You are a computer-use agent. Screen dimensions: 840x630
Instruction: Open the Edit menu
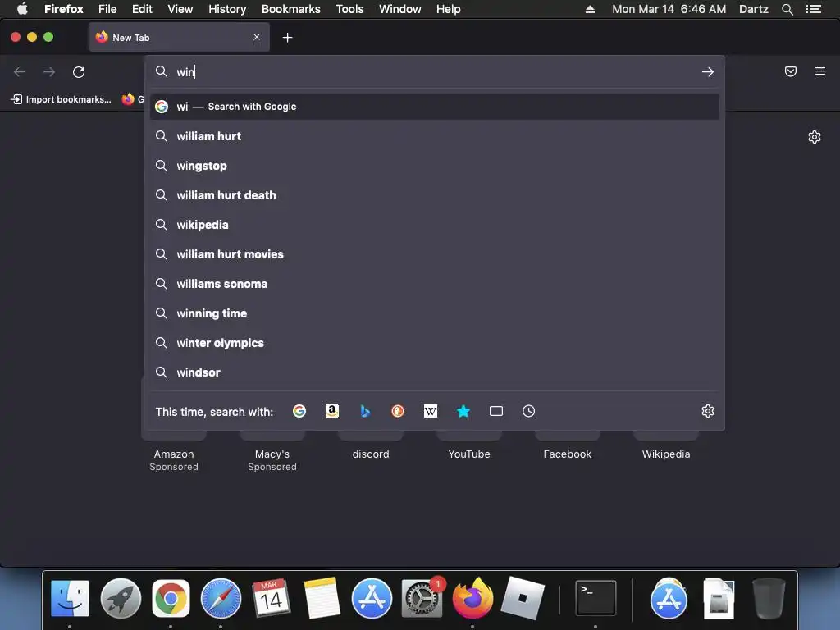tap(142, 9)
